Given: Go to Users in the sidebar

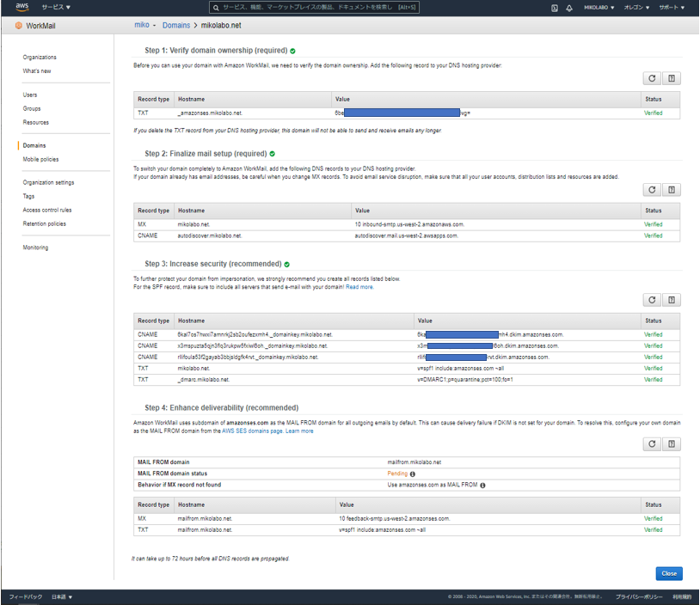Looking at the screenshot, I should pyautogui.click(x=30, y=95).
